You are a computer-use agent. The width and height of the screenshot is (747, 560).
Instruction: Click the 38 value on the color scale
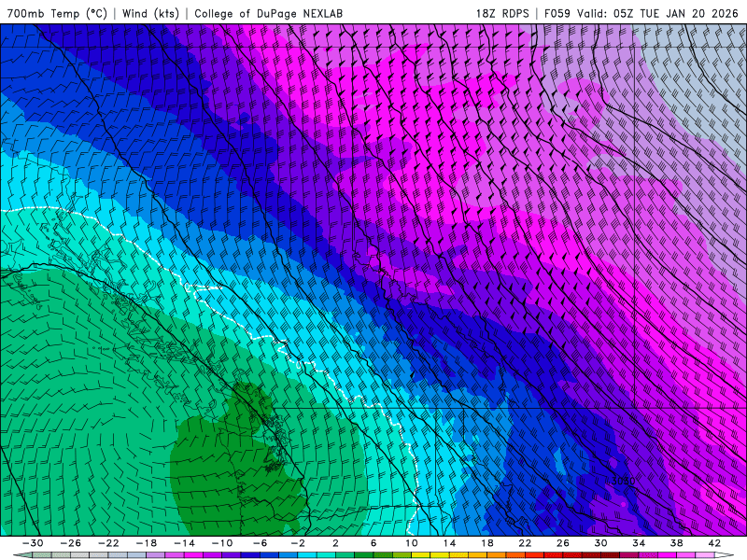click(676, 543)
